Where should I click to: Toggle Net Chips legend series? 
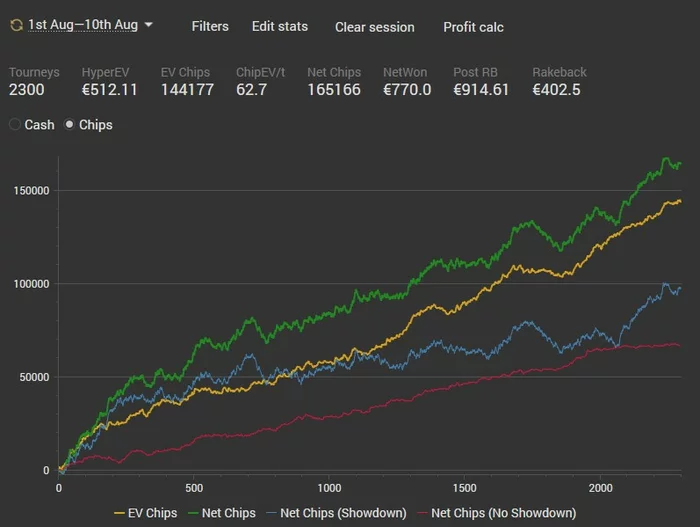[x=226, y=513]
